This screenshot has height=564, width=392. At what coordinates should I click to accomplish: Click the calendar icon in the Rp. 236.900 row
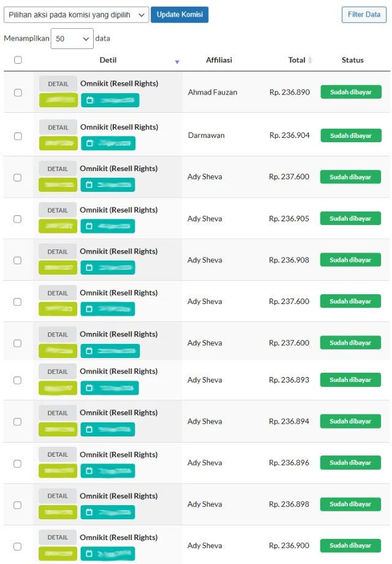tap(89, 553)
